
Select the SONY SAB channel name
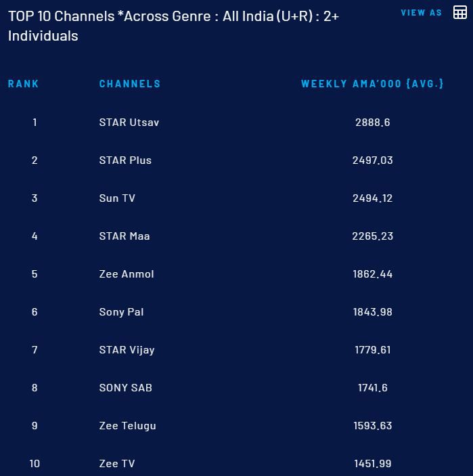(126, 388)
